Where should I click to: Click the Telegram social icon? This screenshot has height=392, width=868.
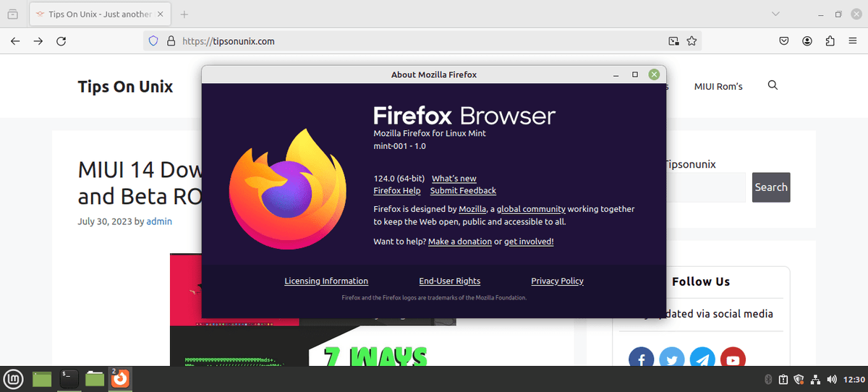click(702, 358)
